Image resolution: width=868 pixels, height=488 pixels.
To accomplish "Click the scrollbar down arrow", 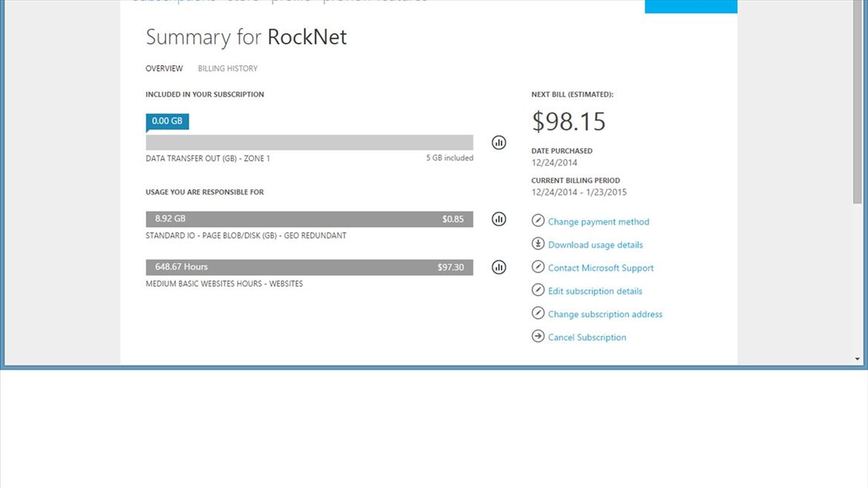I will point(858,359).
